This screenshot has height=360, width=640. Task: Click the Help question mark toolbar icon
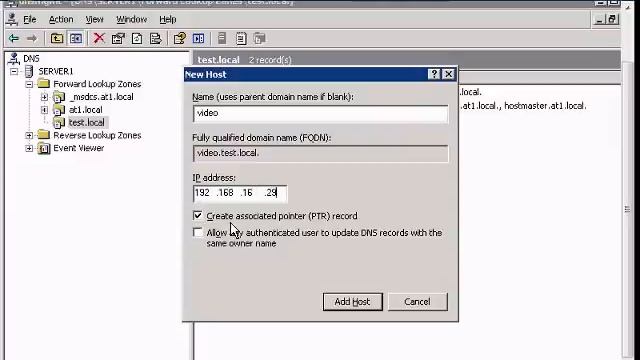click(x=180, y=38)
